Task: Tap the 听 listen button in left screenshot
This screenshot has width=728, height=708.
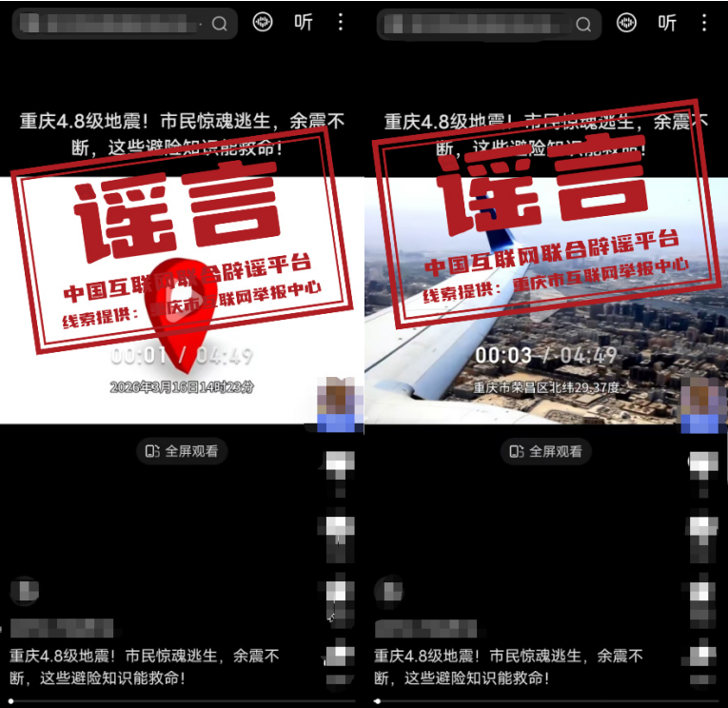Action: (x=304, y=23)
